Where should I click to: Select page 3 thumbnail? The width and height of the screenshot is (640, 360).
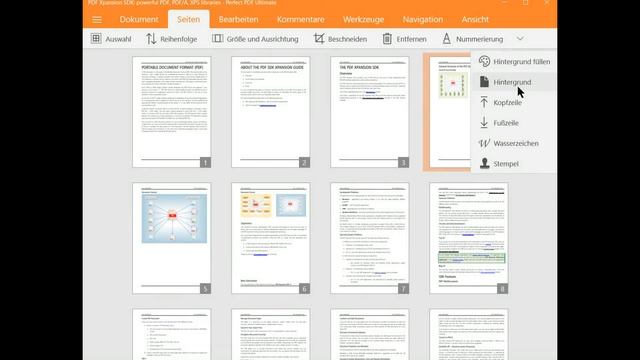[370, 112]
